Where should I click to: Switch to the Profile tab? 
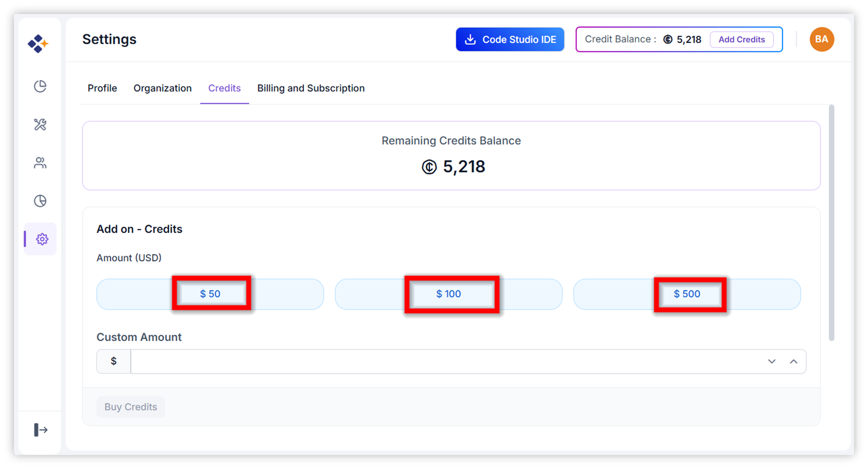(102, 88)
